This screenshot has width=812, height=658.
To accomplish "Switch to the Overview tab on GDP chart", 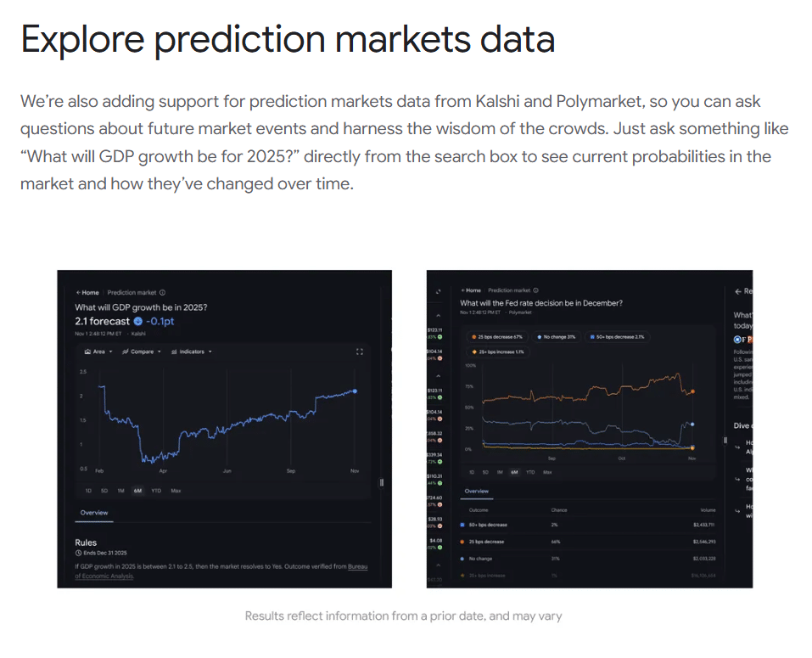I will coord(93,512).
